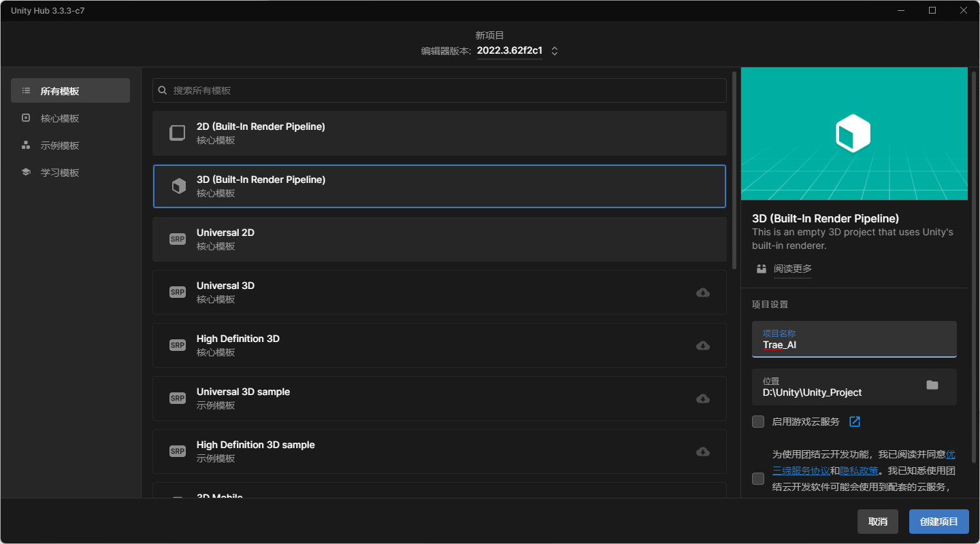Focus the 搜索所有模板 search field
Viewport: 980px width, 544px height.
point(440,90)
